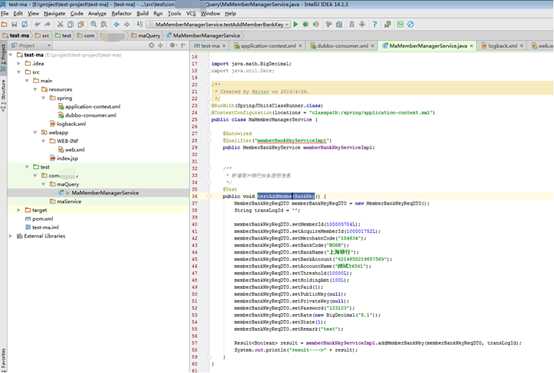Select web.xml in project tree
Viewport: 554px width, 373px height.
coord(71,150)
